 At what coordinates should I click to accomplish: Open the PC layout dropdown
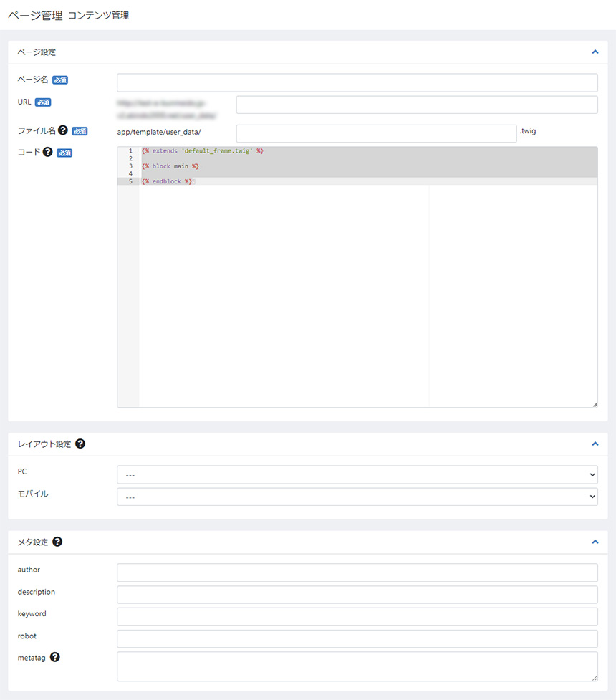click(357, 474)
